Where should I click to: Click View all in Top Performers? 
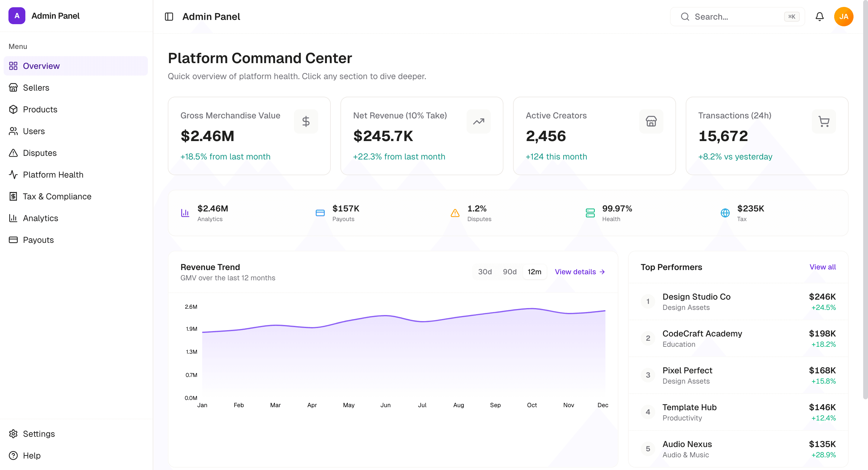coord(822,267)
